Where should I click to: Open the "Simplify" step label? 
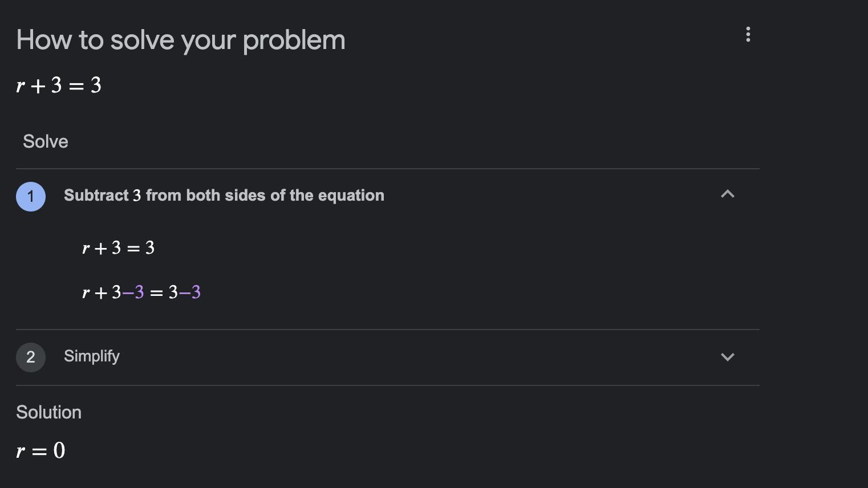(x=92, y=356)
